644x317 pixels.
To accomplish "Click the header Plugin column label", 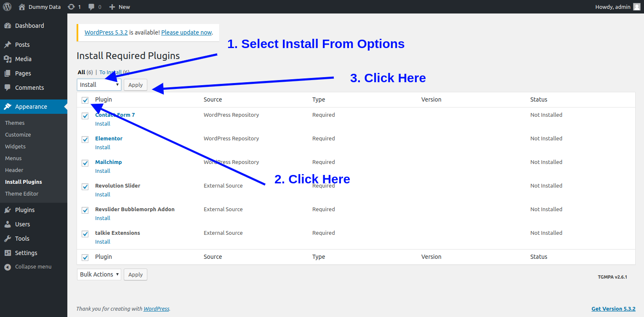I will (x=104, y=100).
